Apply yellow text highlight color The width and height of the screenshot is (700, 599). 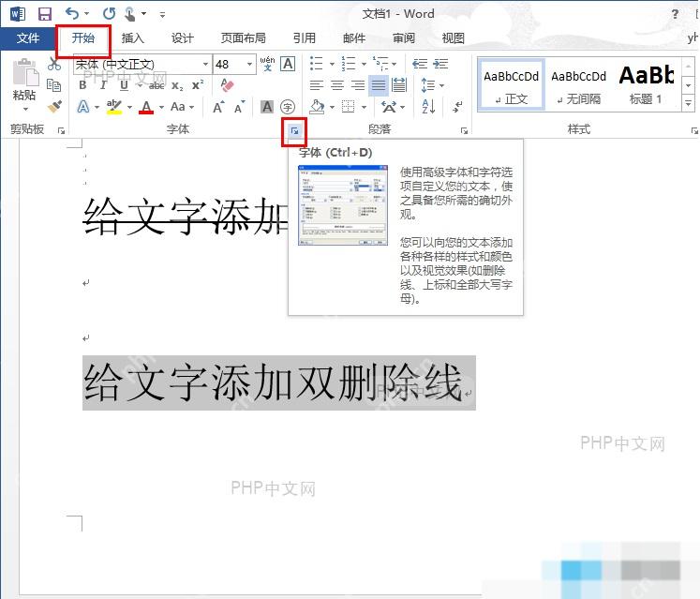click(114, 107)
